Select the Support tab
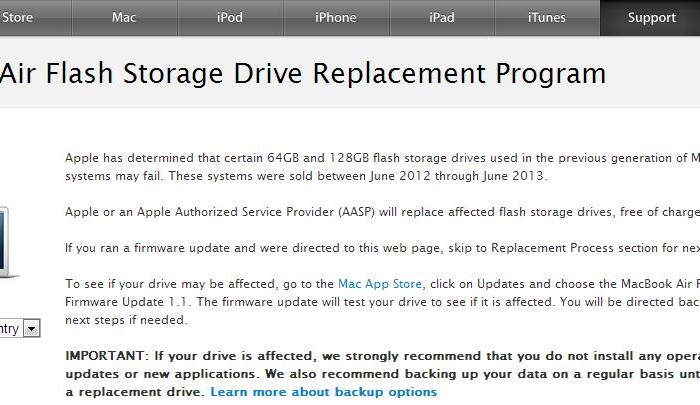 pos(651,17)
